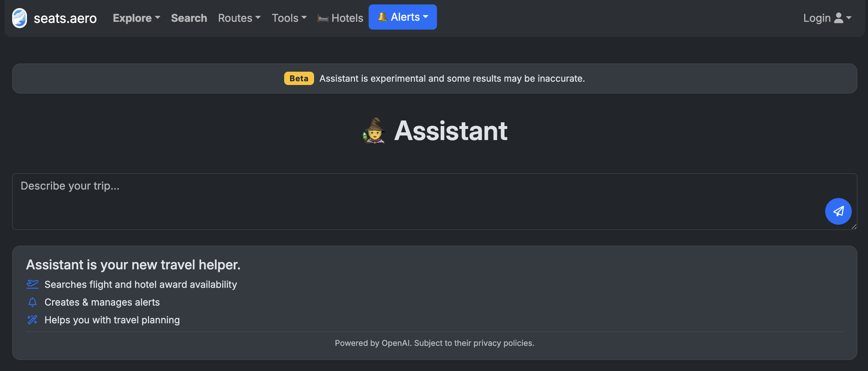Click the textarea resize handle corner
This screenshot has height=371, width=868.
[854, 227]
